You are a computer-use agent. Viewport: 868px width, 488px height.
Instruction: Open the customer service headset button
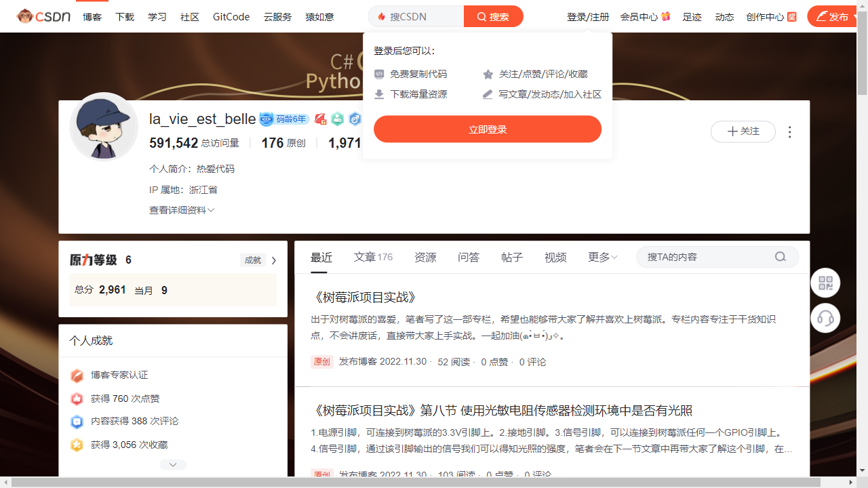click(x=825, y=318)
